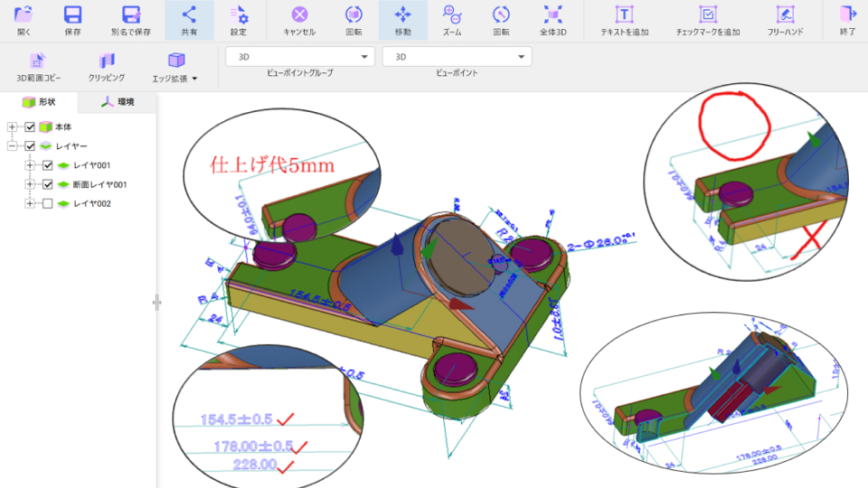This screenshot has width=868, height=488.
Task: Open the ビューポイント dropdown
Action: pyautogui.click(x=457, y=57)
